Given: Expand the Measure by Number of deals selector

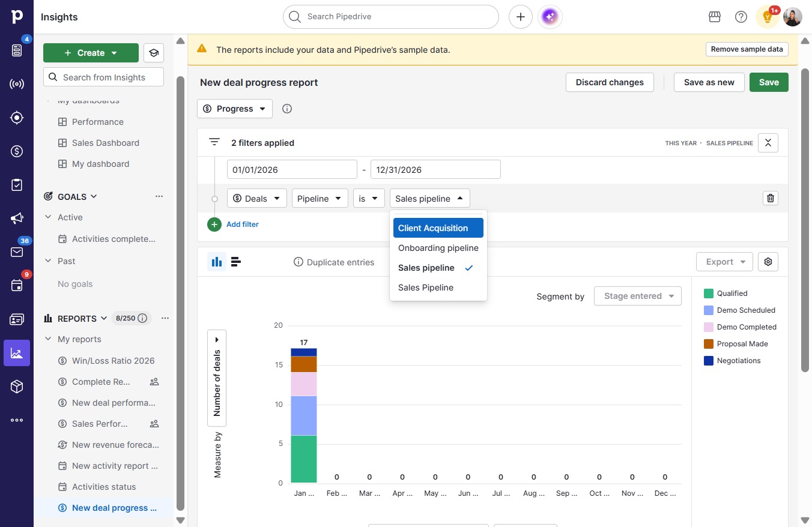Looking at the screenshot, I should tap(217, 378).
